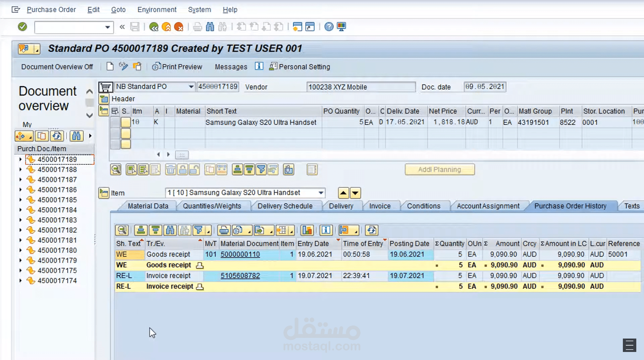Click the graphic chart icon in history toolbar
This screenshot has width=644, height=360.
point(307,230)
